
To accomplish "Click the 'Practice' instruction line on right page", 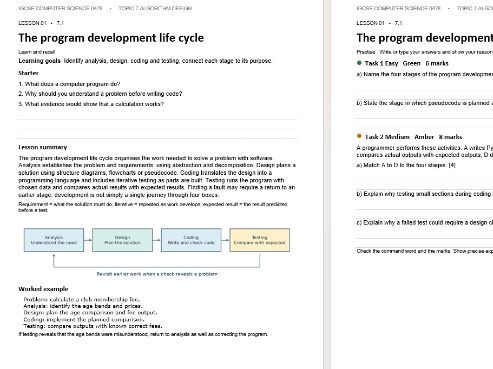I will (x=424, y=52).
